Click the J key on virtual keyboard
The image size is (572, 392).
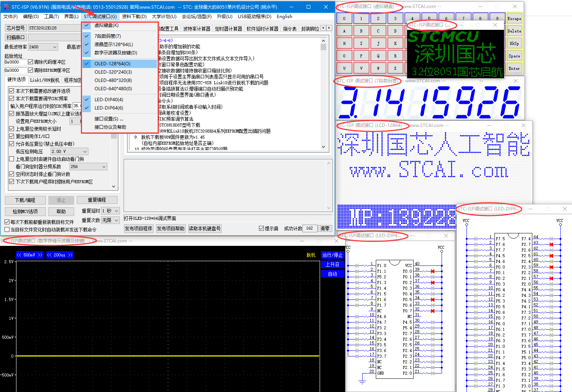378,43
